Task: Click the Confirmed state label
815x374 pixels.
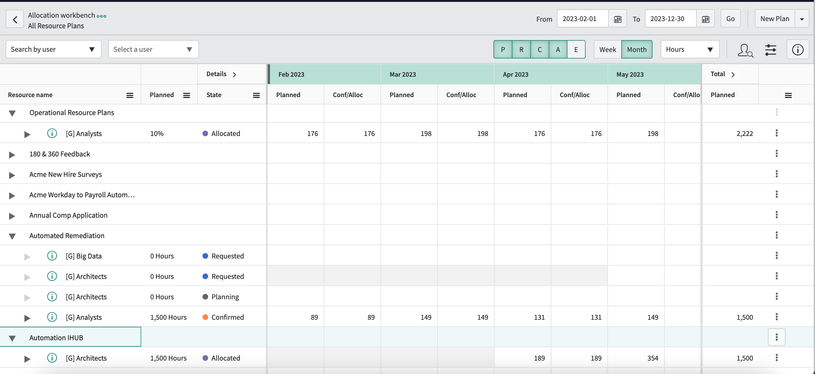Action: point(227,317)
